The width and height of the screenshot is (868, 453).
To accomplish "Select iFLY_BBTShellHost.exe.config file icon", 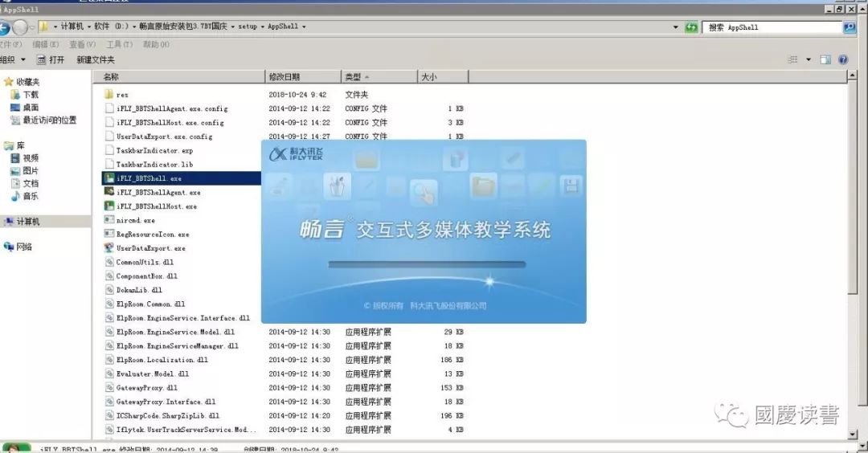I will (x=109, y=122).
